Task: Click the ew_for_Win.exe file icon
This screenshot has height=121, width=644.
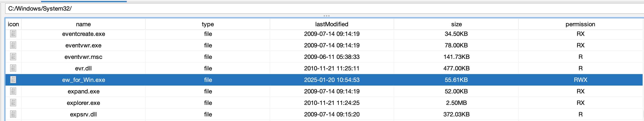Action: tap(13, 80)
